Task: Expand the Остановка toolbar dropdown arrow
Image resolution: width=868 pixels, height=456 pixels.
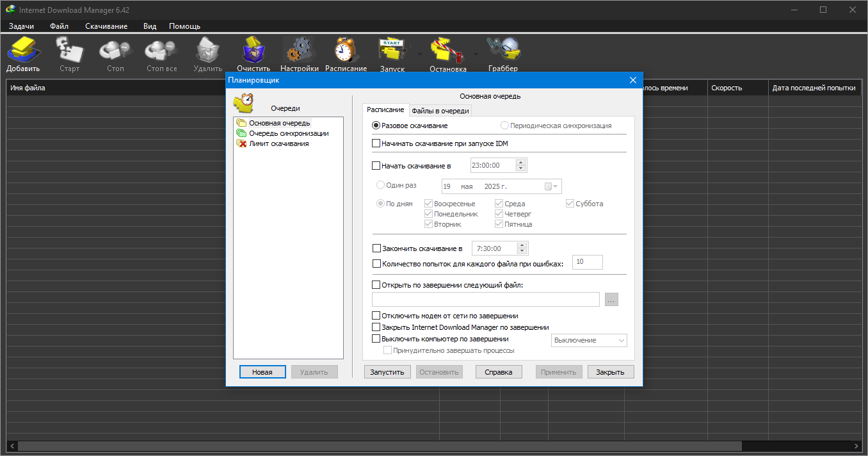Action: tap(476, 54)
